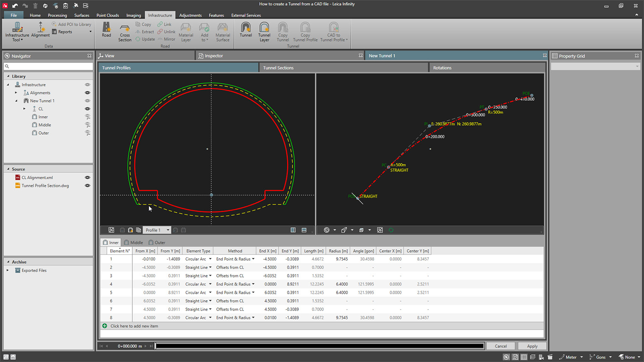Toggle visibility of Tunnel Profile Section.dwg
Image resolution: width=644 pixels, height=362 pixels.
coord(88,185)
